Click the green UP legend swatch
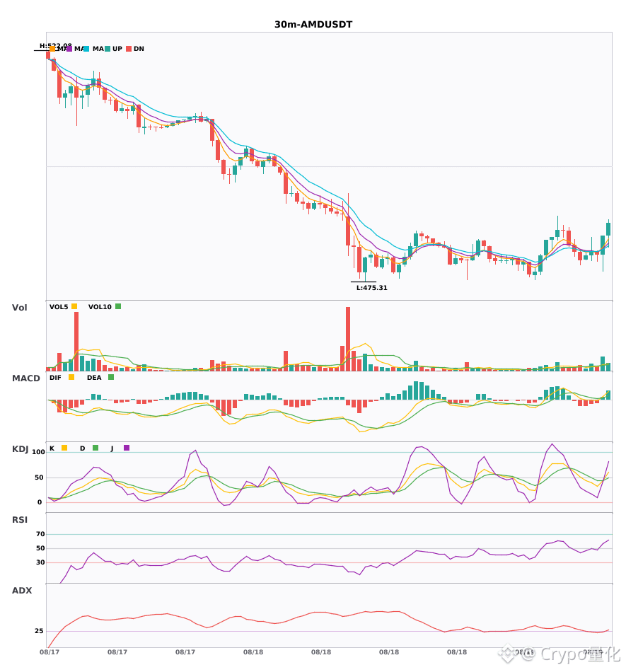 pyautogui.click(x=108, y=49)
